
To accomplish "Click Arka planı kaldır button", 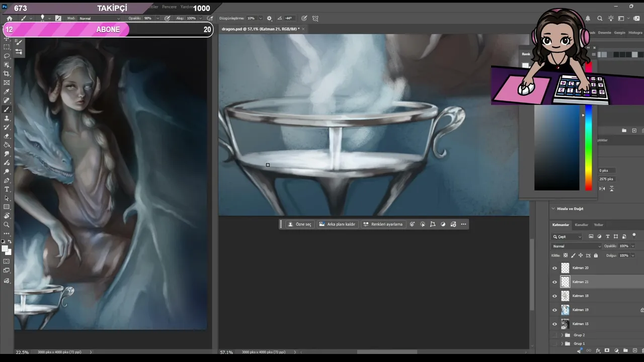I will point(337,224).
